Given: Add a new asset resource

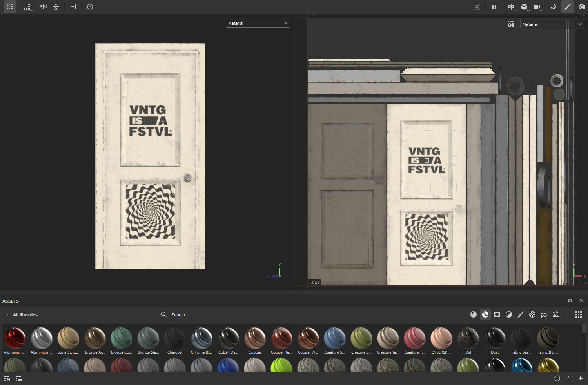Looking at the screenshot, I should coord(581,378).
